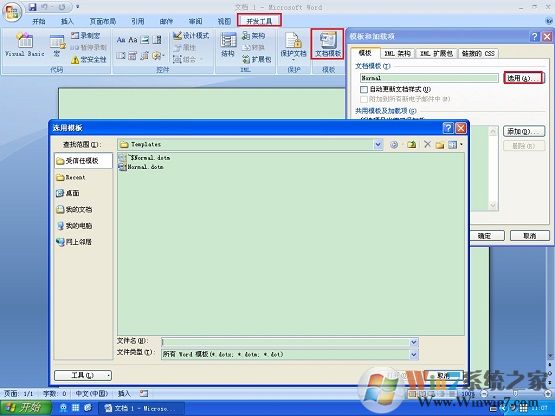Open the XML 架构 dialog tab

point(397,53)
